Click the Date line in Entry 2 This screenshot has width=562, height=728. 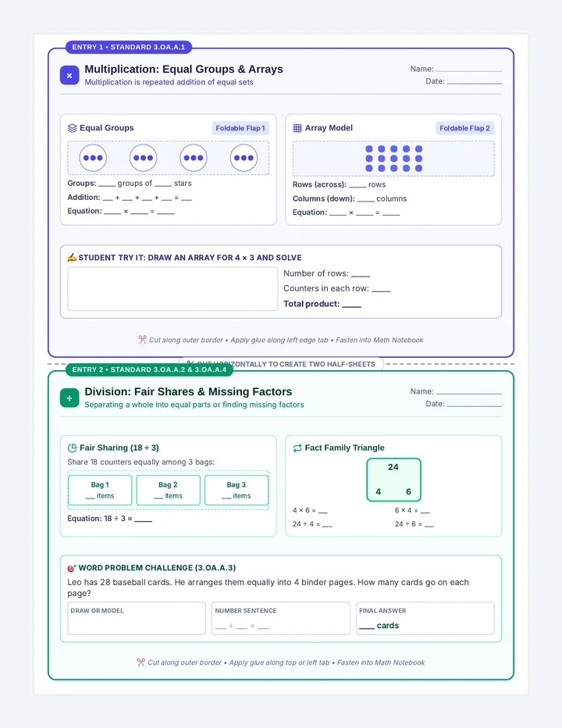475,405
